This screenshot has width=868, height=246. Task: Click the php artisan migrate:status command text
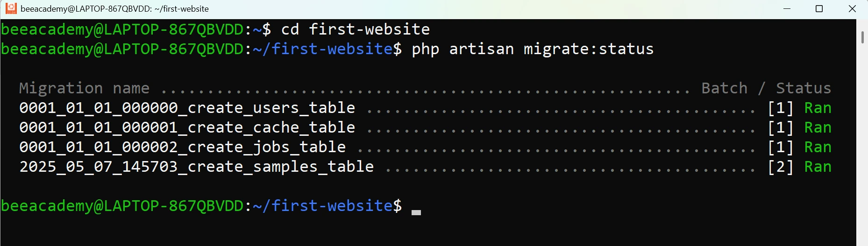tap(533, 49)
